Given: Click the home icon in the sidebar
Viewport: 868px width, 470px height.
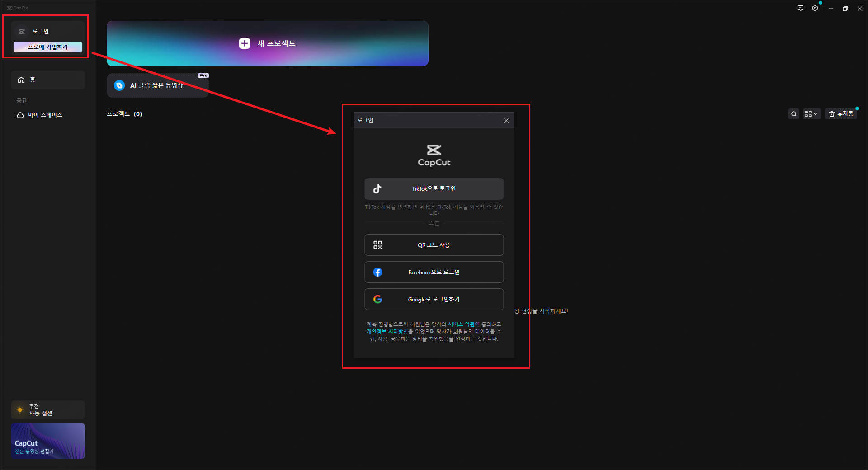Looking at the screenshot, I should click(21, 80).
